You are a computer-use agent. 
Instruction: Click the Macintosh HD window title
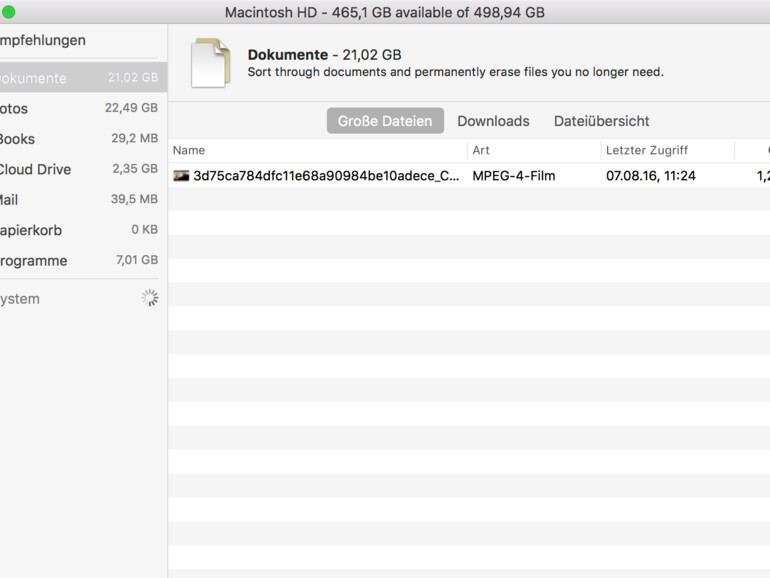point(385,12)
